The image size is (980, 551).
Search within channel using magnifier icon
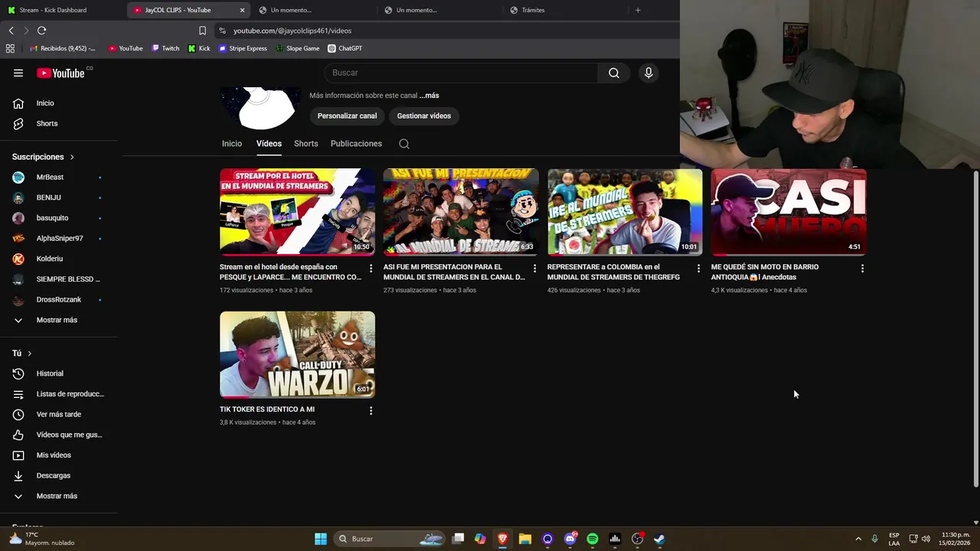click(x=404, y=144)
